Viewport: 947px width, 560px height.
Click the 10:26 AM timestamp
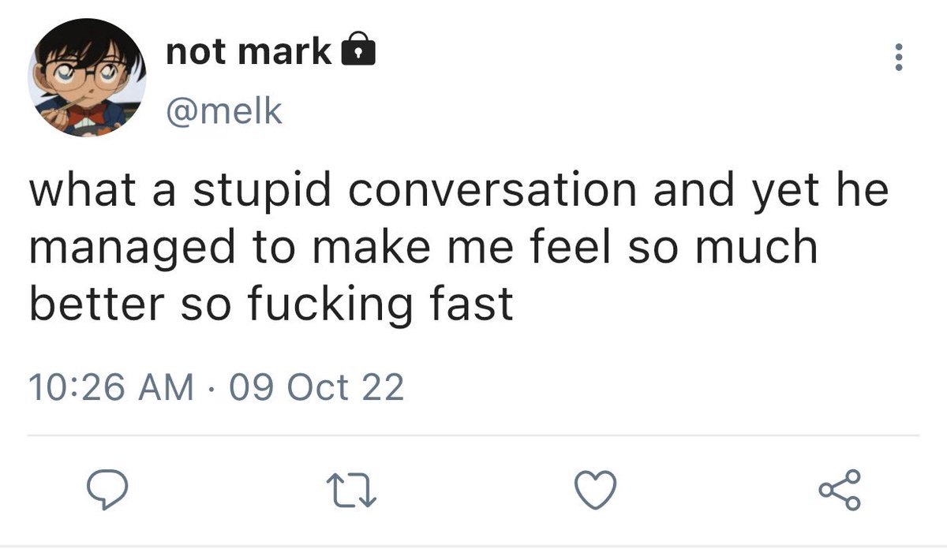tap(110, 387)
